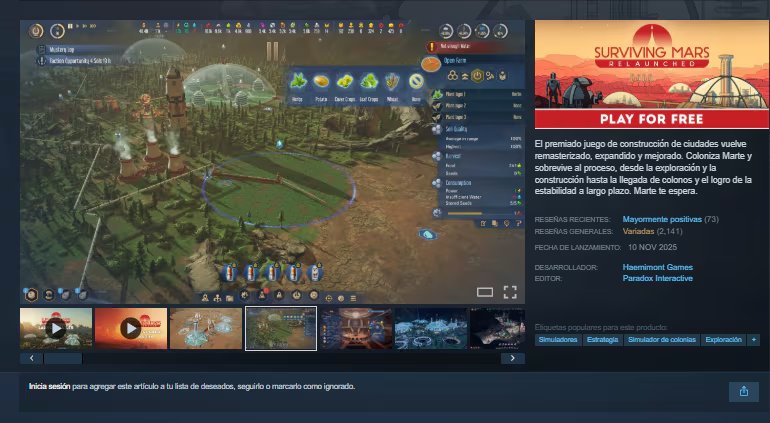Click the recent review count (73)
Image resolution: width=770 pixels, height=423 pixels.
pyautogui.click(x=711, y=219)
